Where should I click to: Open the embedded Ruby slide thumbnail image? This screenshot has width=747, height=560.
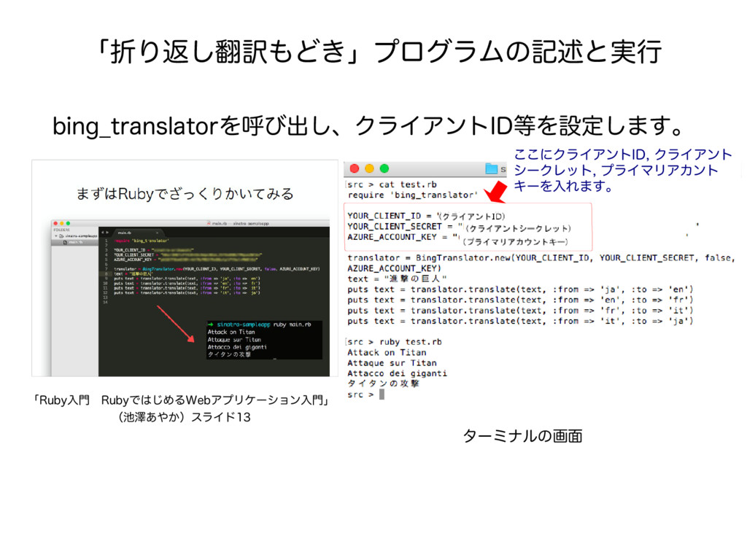(x=185, y=268)
